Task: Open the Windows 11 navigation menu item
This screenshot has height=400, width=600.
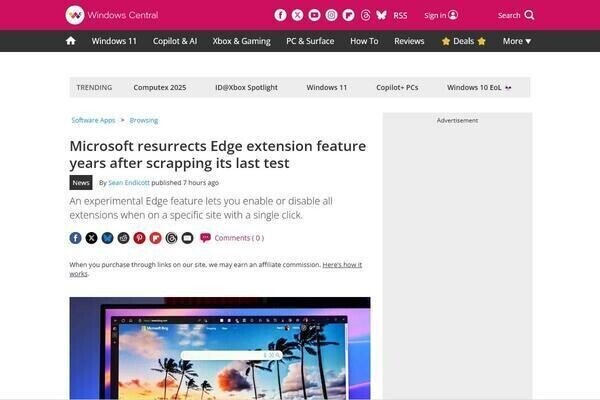Action: (114, 41)
